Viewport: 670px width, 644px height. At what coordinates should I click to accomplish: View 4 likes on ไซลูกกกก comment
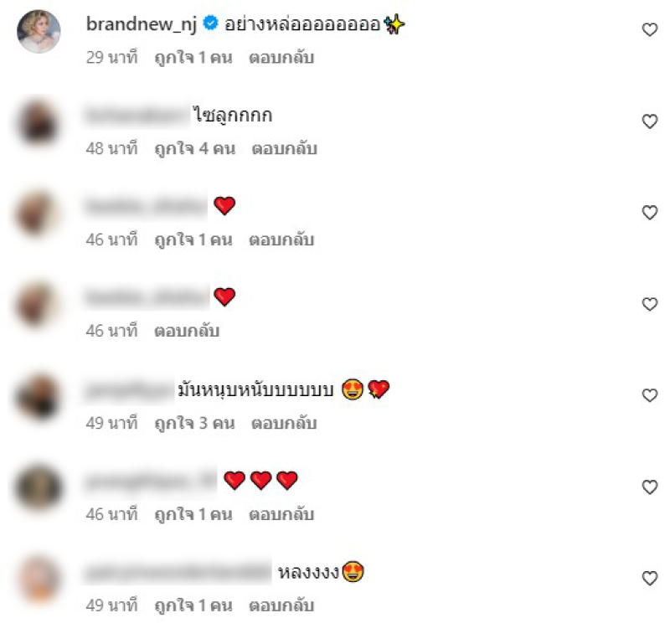195,149
